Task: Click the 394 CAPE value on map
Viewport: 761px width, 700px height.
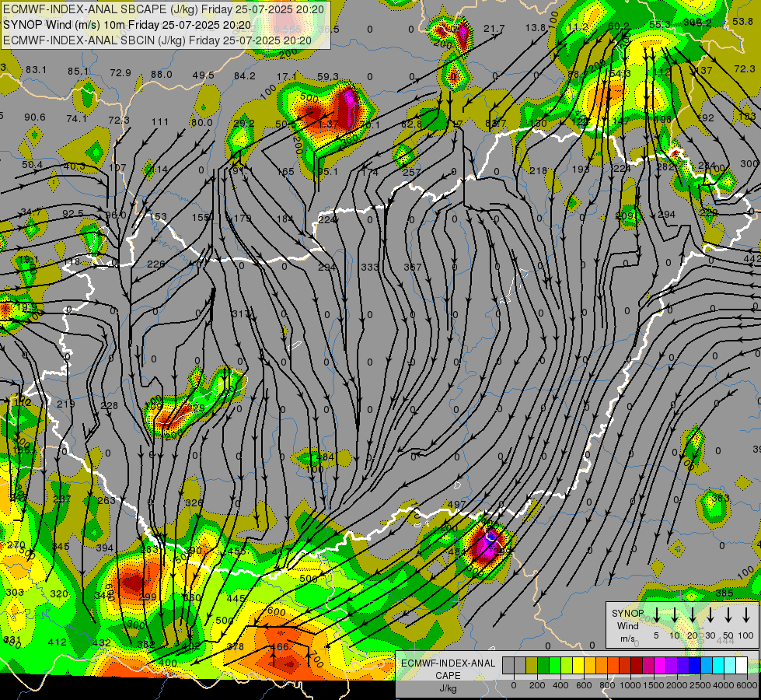Action: [x=104, y=548]
